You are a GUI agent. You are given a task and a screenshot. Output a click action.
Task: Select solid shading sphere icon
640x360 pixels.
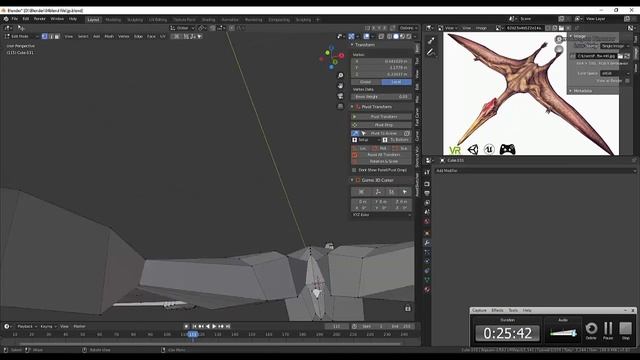pos(396,36)
